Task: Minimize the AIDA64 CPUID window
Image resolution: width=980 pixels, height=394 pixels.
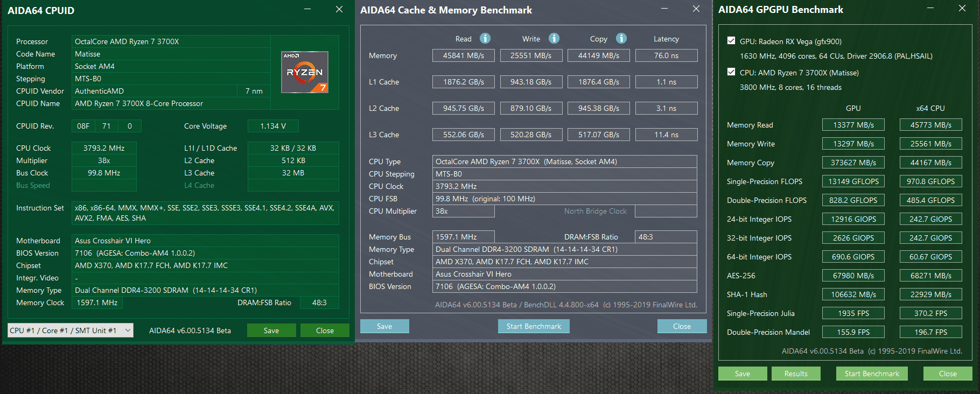Action: click(307, 9)
